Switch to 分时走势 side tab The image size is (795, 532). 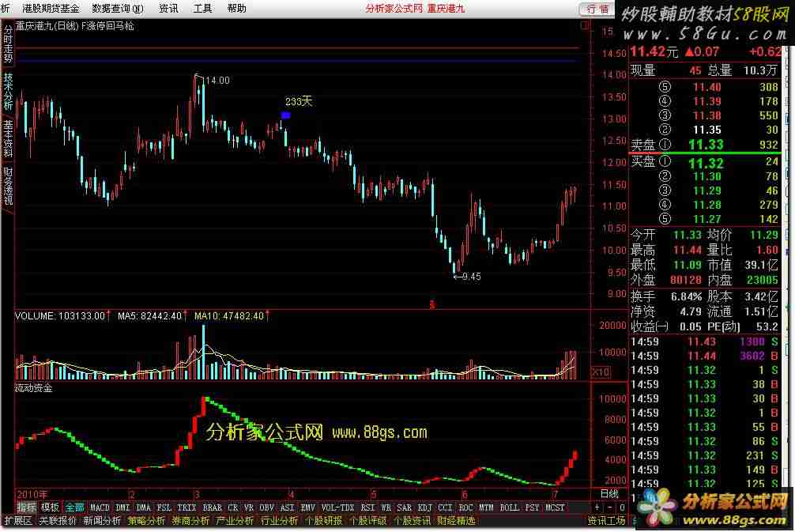click(x=8, y=44)
